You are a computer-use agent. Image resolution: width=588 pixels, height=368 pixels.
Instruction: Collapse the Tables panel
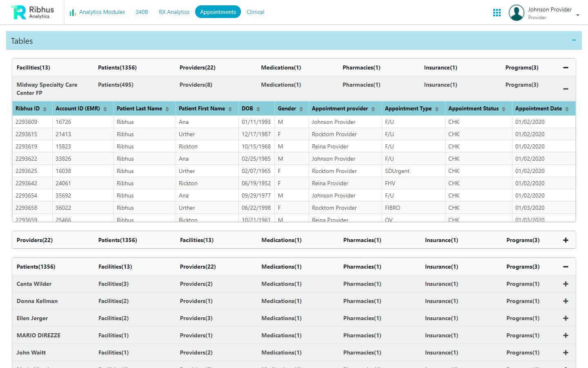click(574, 40)
